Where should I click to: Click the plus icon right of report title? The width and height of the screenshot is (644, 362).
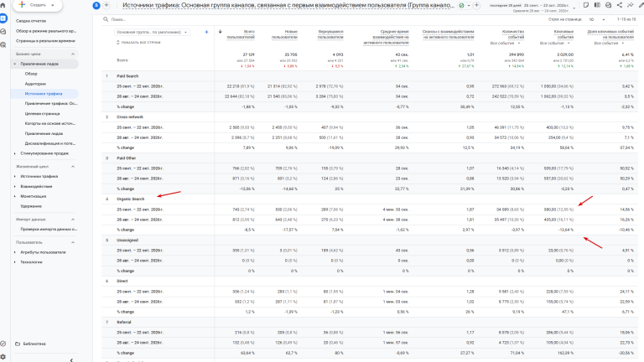476,6
